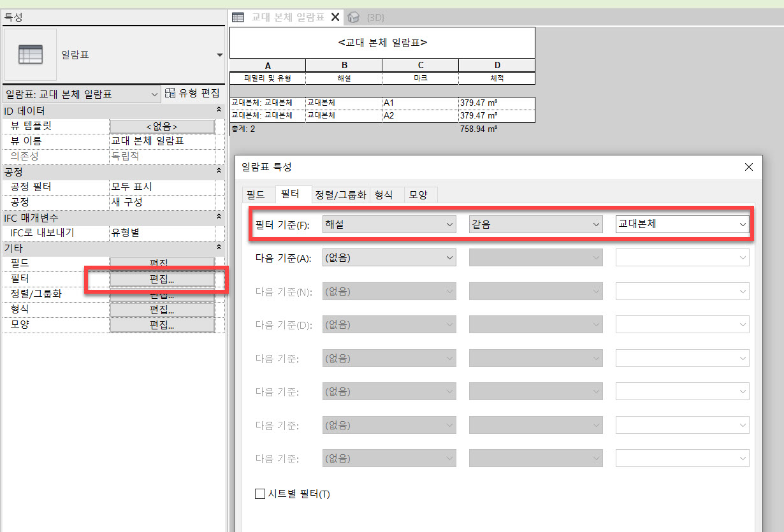
Task: Enable the 시트별 필터 checkbox
Action: 259,494
